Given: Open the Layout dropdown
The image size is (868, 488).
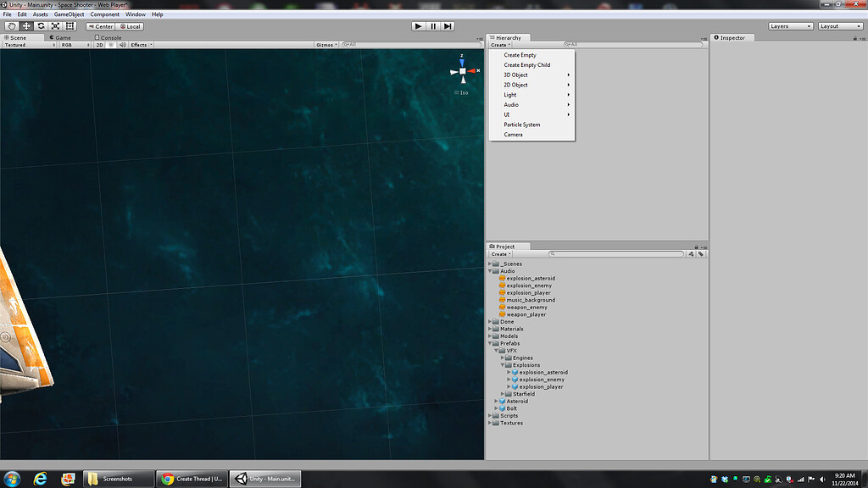Looking at the screenshot, I should pyautogui.click(x=839, y=26).
